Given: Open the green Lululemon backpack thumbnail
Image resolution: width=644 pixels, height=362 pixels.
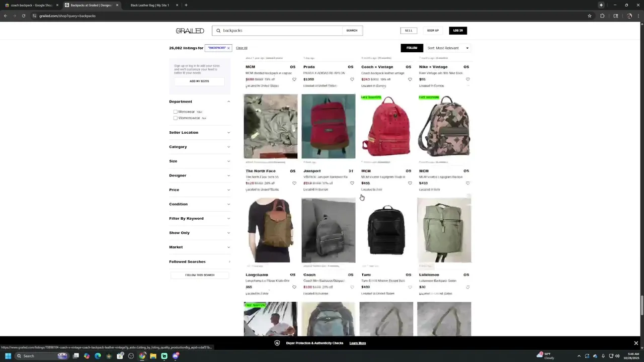Looking at the screenshot, I should pyautogui.click(x=444, y=230).
